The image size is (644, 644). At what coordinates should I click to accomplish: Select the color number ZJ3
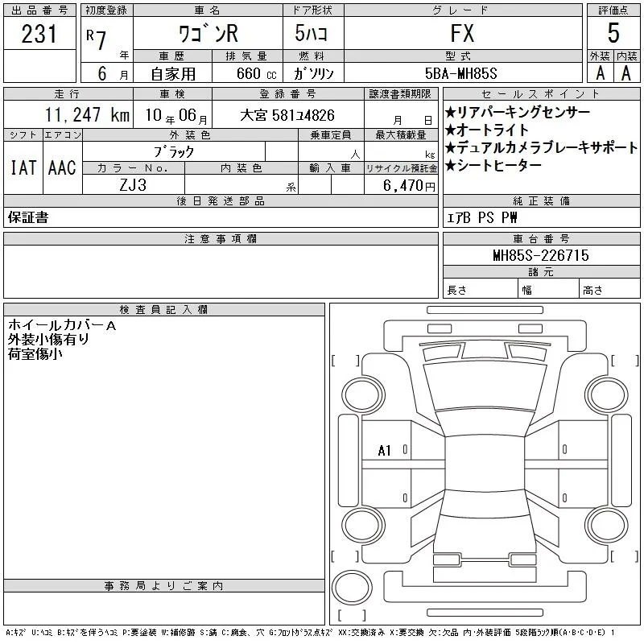[133, 185]
